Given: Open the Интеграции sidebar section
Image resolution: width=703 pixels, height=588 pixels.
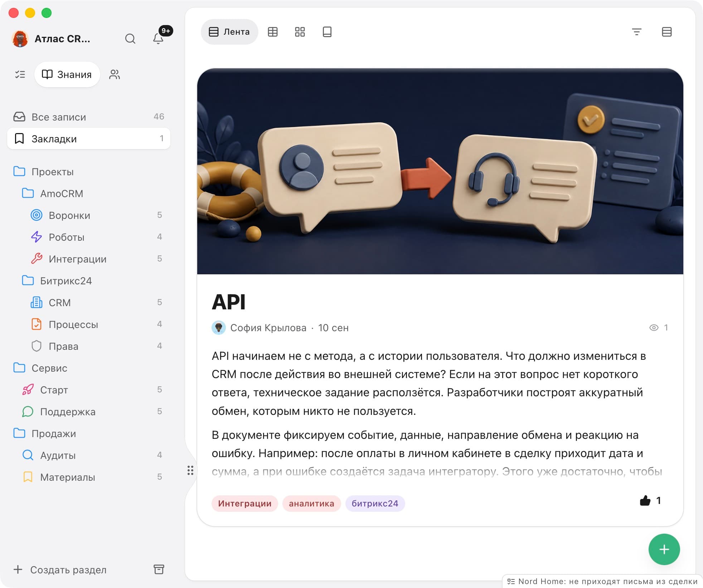Looking at the screenshot, I should pyautogui.click(x=89, y=259).
